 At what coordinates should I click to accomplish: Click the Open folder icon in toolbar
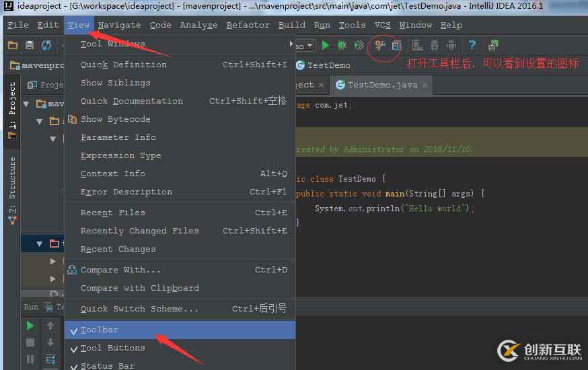(13, 45)
